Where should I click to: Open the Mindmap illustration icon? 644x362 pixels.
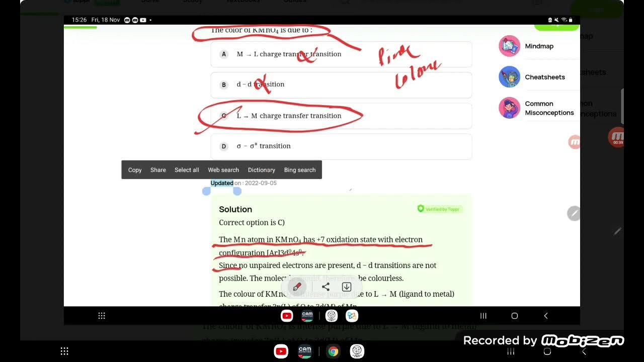(x=509, y=46)
